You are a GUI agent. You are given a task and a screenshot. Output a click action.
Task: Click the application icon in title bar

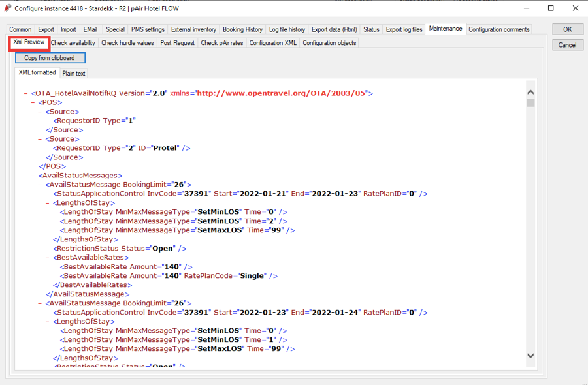pos(7,8)
